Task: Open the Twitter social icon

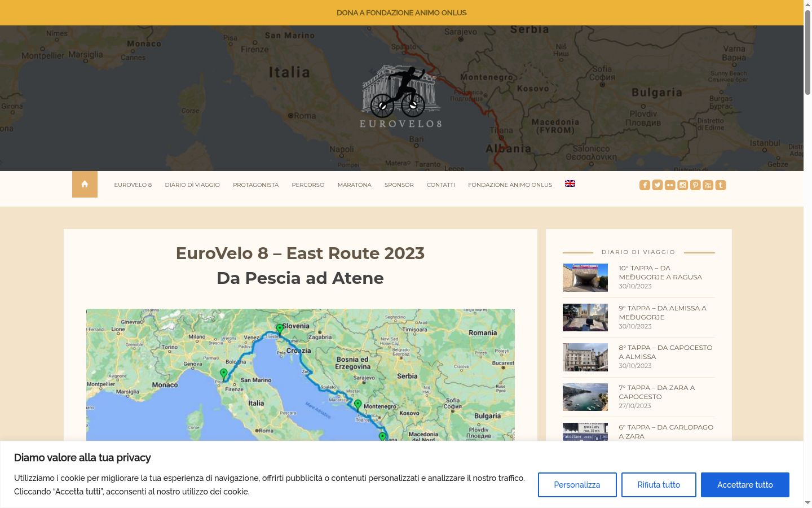Action: (x=657, y=185)
